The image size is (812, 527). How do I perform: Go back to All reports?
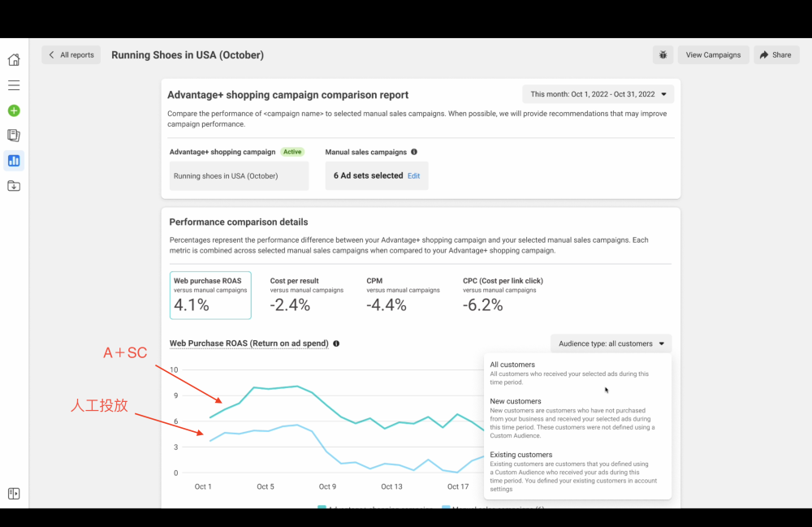pos(71,55)
